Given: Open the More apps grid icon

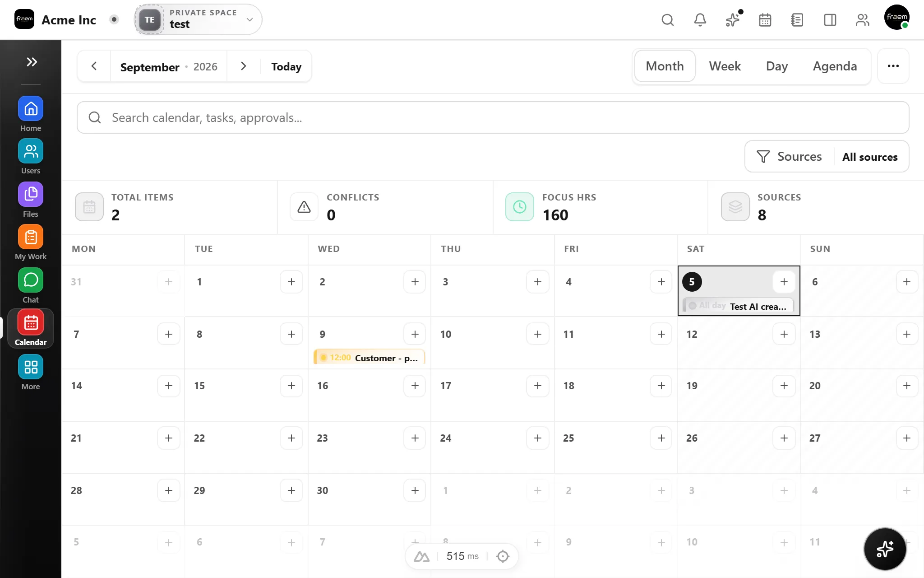Looking at the screenshot, I should (31, 367).
